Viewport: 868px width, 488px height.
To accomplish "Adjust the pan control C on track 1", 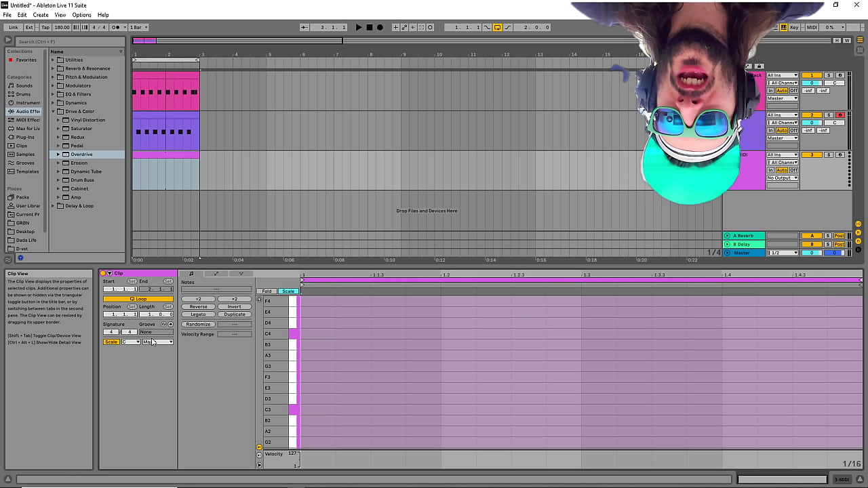I will 834,83.
